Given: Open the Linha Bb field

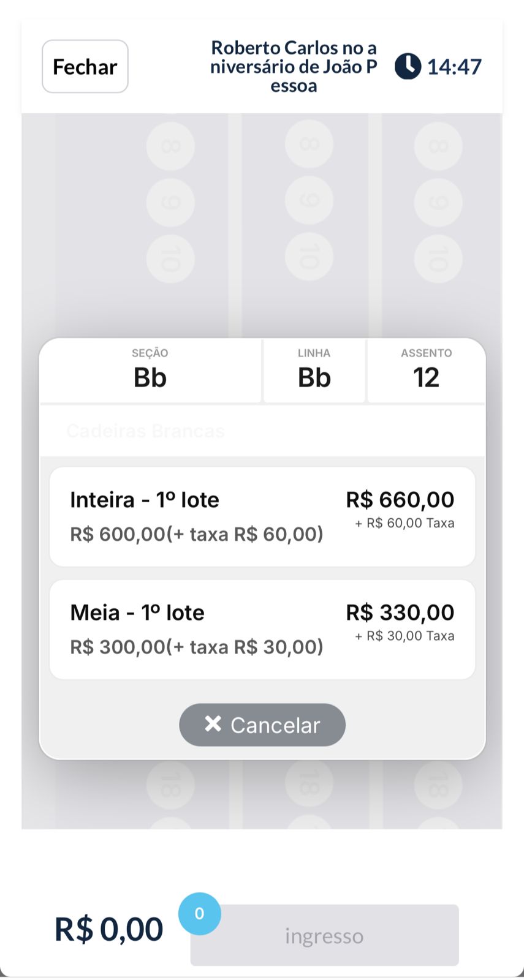Looking at the screenshot, I should 314,371.
